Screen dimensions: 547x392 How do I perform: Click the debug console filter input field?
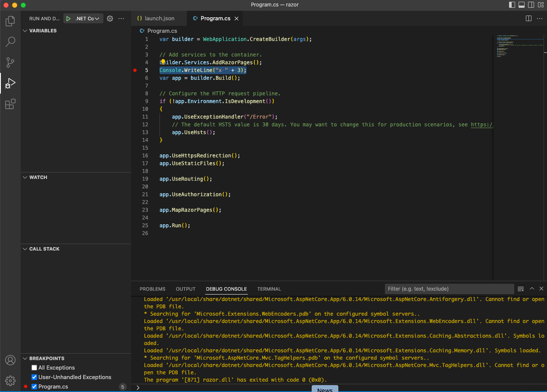coord(449,289)
